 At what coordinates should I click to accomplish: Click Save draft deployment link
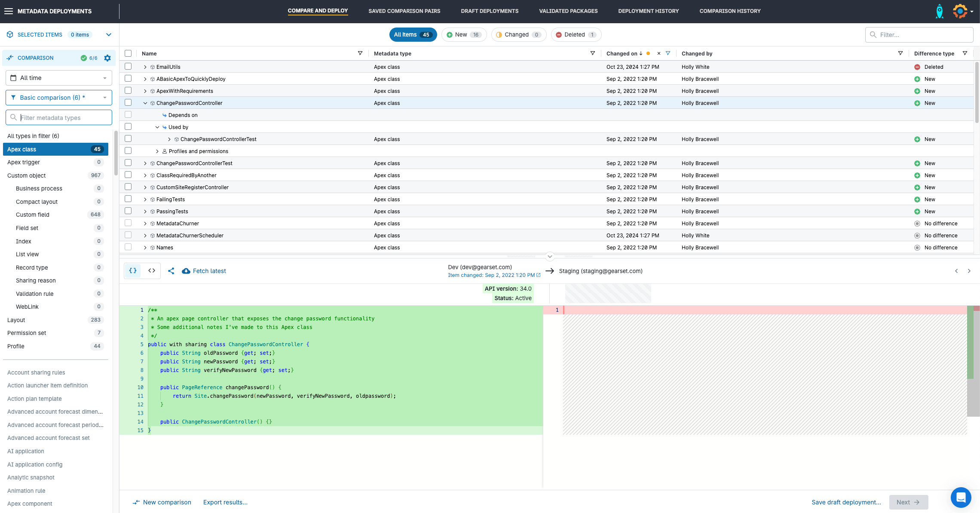coord(846,502)
